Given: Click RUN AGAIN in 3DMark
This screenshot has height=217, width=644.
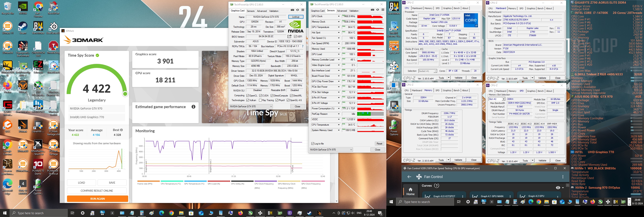Looking at the screenshot, I should pos(97,199).
